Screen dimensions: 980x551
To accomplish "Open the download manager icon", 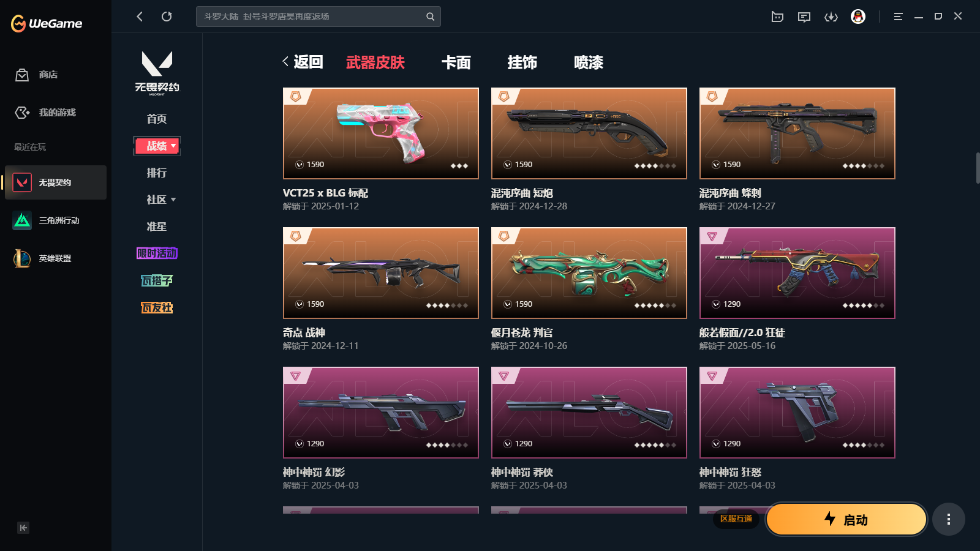I will click(831, 17).
